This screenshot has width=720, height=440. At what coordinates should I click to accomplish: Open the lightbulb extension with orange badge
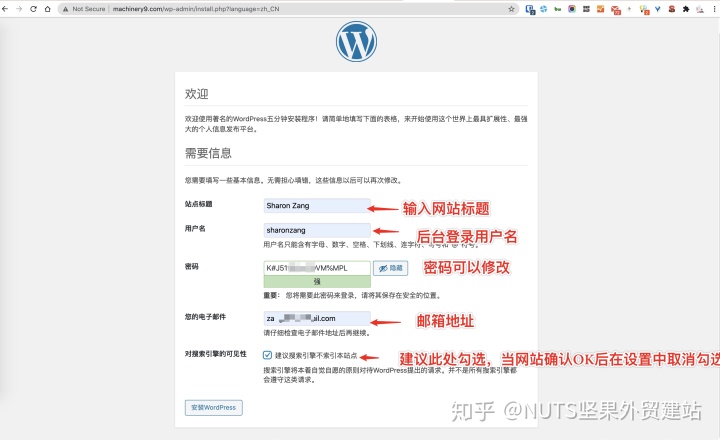coord(644,10)
